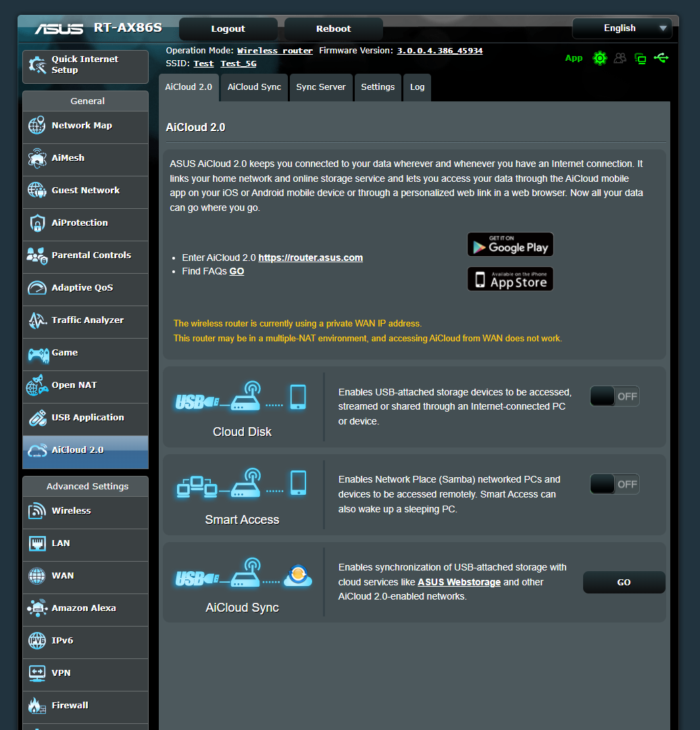Viewport: 700px width, 730px height.
Task: Switch to the Sync Server tab
Action: point(321,87)
